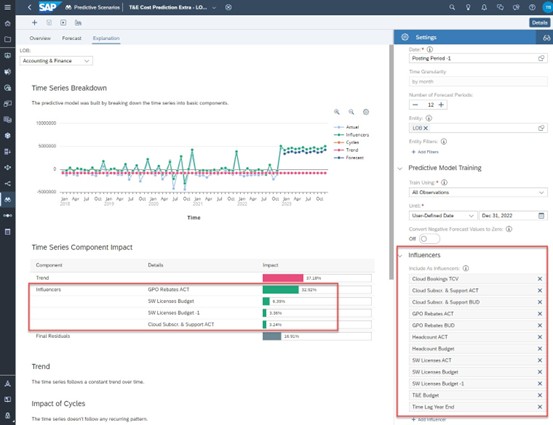The height and width of the screenshot is (425, 553).
Task: Click Add Filters link
Action: 425,152
